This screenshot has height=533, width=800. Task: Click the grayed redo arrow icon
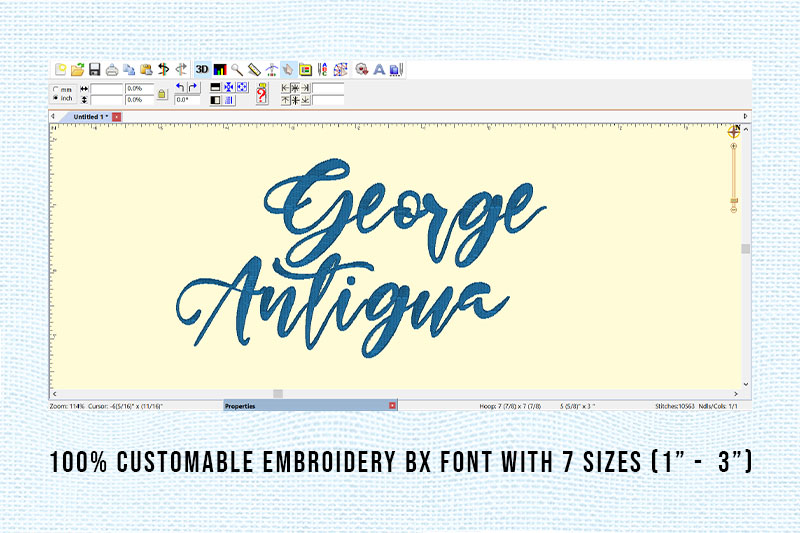coord(181,69)
